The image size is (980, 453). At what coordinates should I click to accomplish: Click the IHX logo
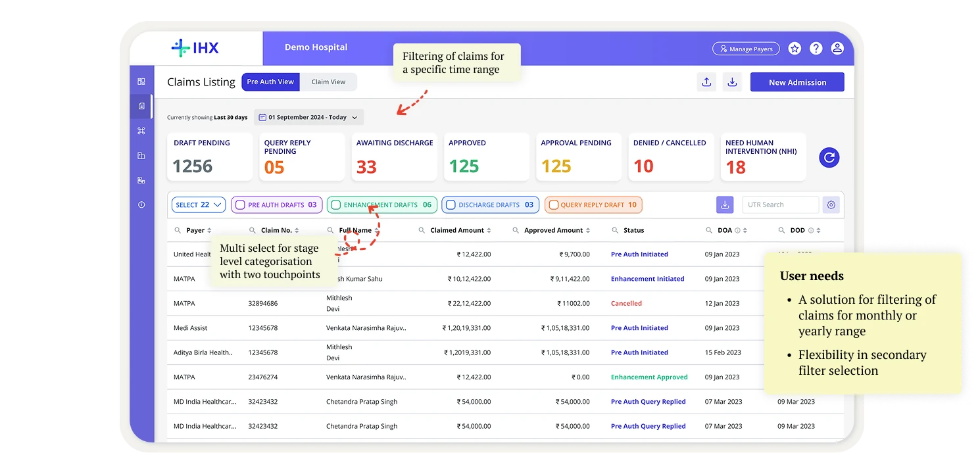[x=195, y=48]
